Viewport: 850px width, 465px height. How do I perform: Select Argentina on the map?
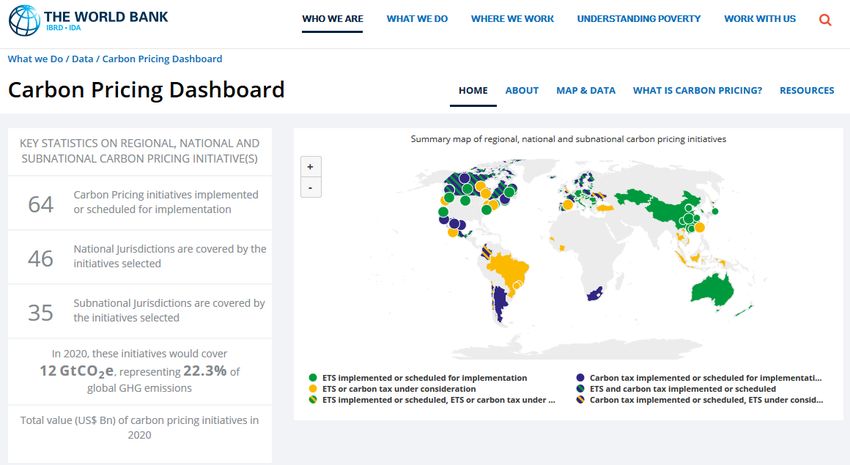click(500, 302)
